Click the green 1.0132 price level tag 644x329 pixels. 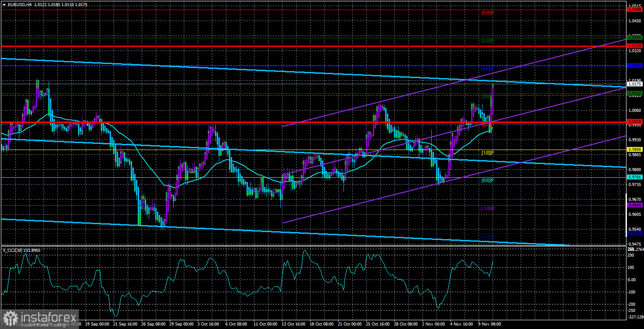[634, 93]
